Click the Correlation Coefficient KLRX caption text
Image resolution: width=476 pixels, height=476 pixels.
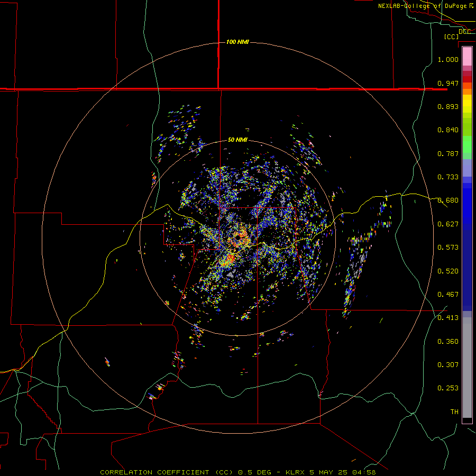tap(238, 472)
